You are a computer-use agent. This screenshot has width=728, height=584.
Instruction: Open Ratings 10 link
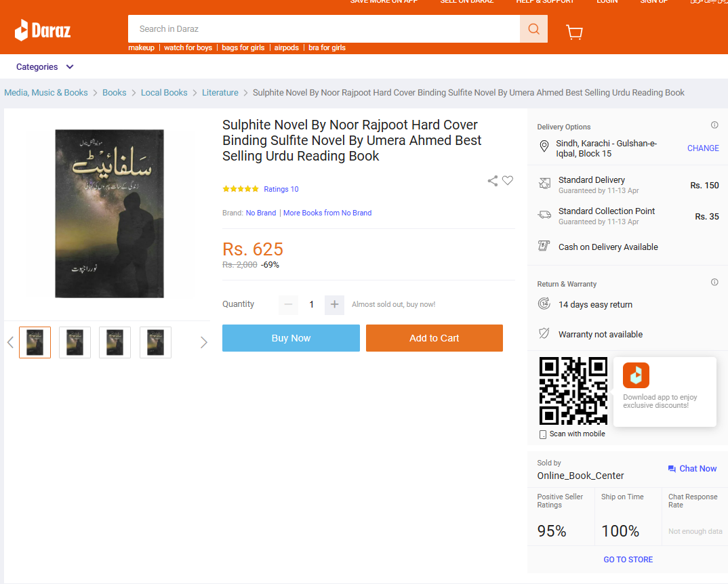click(x=281, y=189)
